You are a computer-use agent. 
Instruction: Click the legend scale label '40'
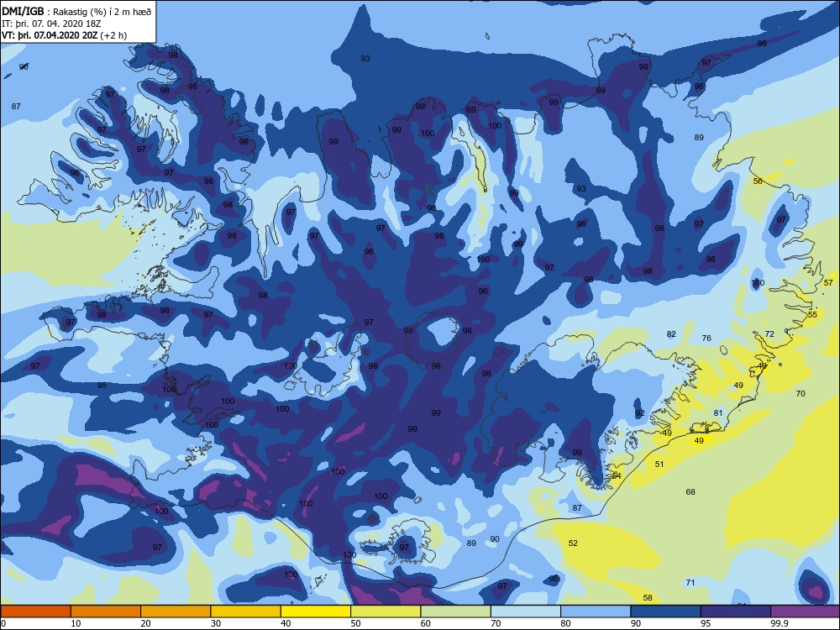tap(286, 623)
